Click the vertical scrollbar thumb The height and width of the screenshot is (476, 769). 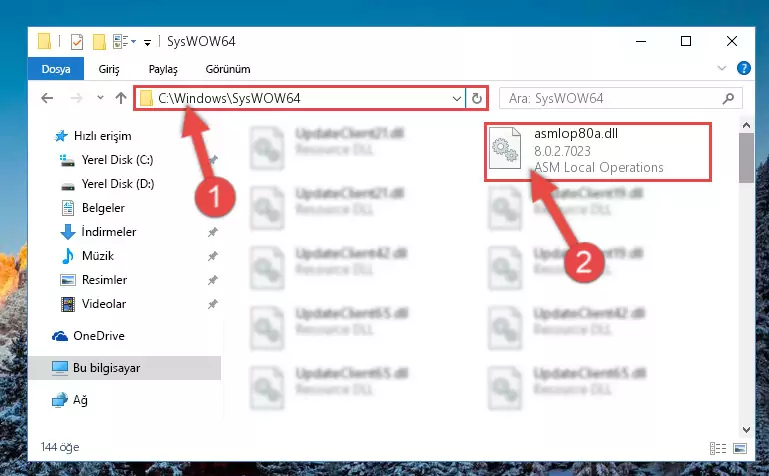(x=746, y=158)
